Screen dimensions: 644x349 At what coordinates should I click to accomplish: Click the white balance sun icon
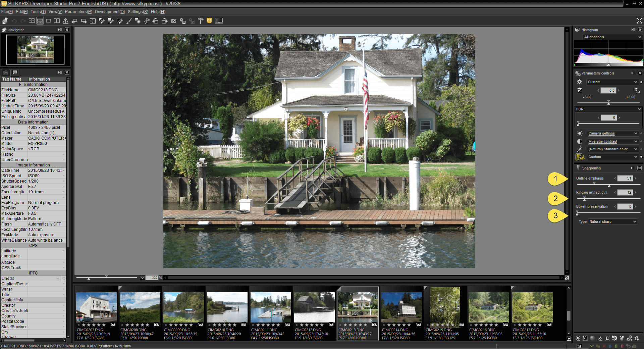click(x=580, y=133)
